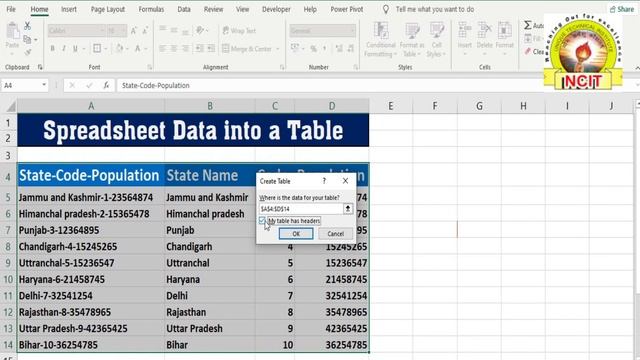Viewport: 640px width, 360px height.
Task: Click the Format cells button
Action: [x=504, y=36]
